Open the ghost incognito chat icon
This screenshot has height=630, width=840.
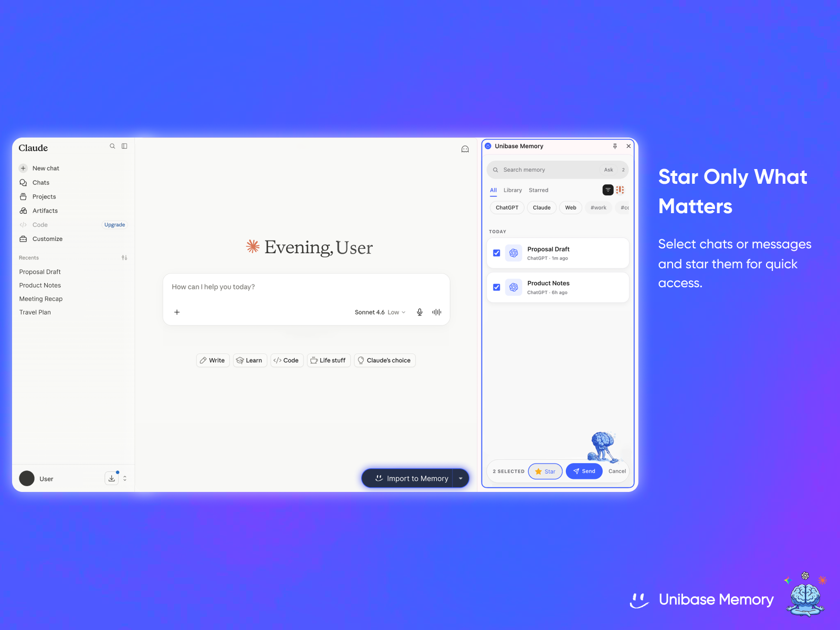click(x=465, y=149)
